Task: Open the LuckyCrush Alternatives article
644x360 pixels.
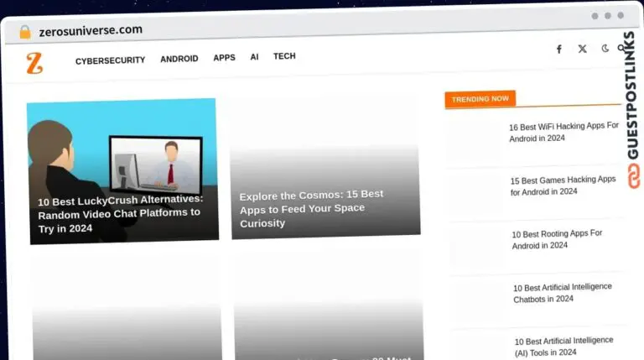Action: coord(121,214)
